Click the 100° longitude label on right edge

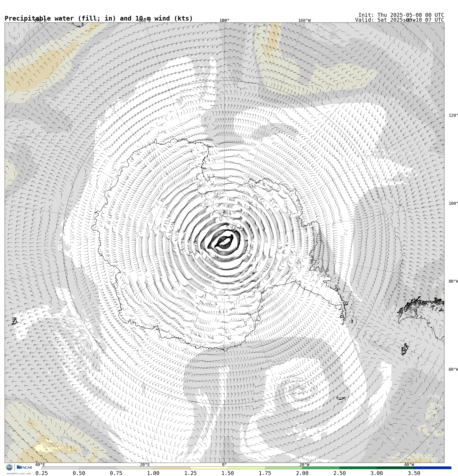click(x=453, y=204)
